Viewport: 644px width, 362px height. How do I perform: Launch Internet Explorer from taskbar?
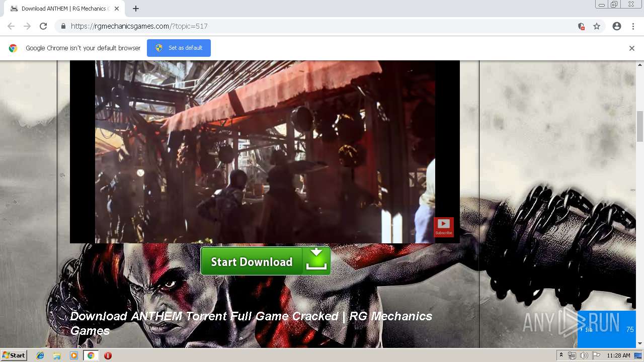[x=40, y=355]
